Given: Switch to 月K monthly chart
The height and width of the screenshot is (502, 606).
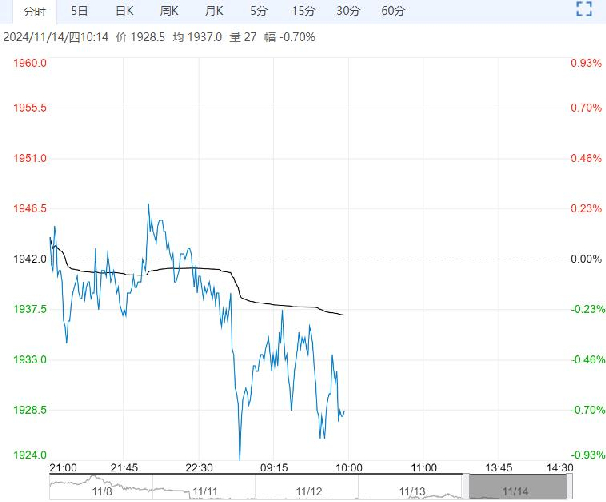Looking at the screenshot, I should pos(213,11).
